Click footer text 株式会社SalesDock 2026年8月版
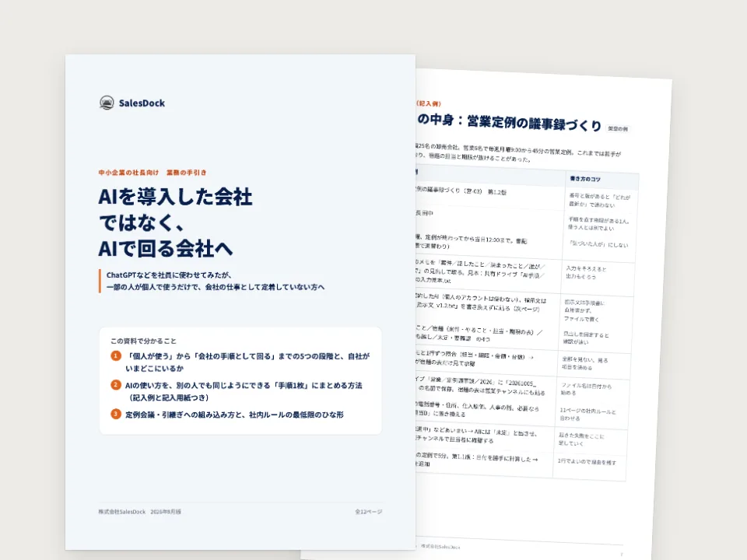Screen dimensions: 747x560 (x=139, y=512)
